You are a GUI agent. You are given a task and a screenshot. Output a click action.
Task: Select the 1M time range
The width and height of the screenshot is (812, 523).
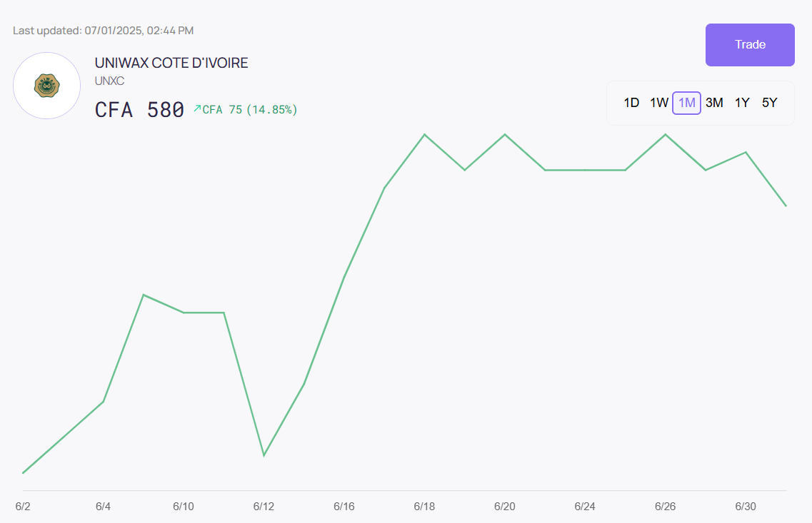pyautogui.click(x=686, y=103)
